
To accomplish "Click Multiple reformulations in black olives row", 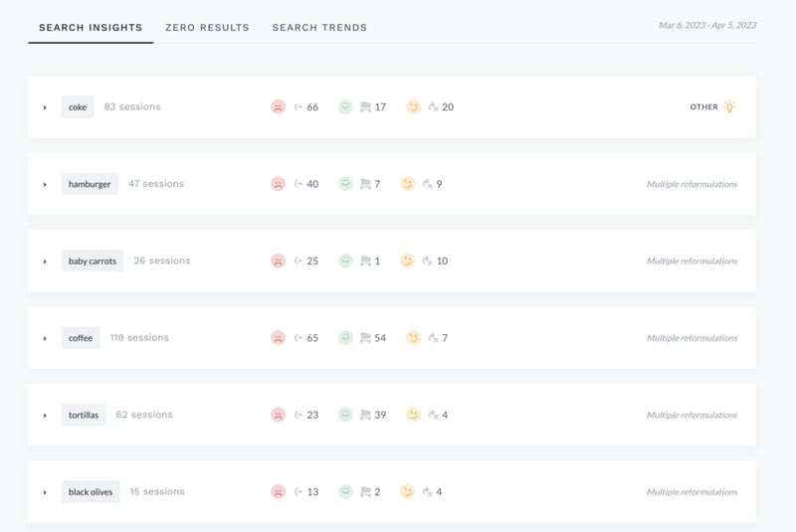I will (692, 492).
